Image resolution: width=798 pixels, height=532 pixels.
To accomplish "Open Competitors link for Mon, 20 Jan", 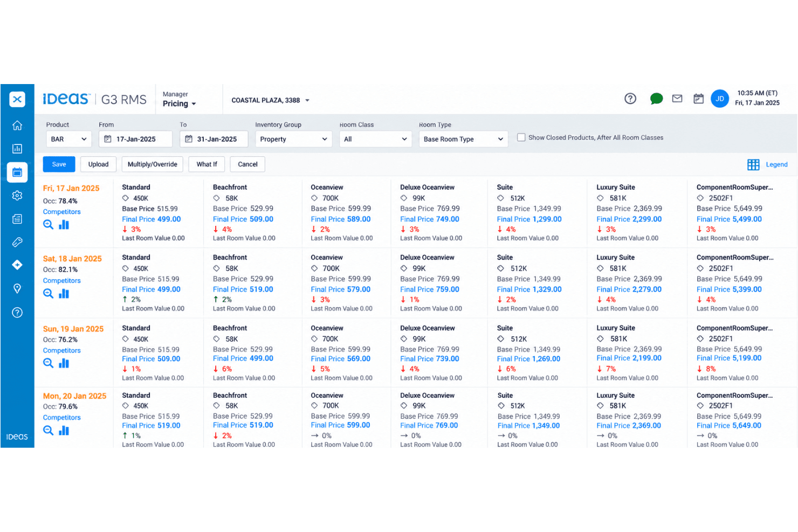I will (x=62, y=417).
